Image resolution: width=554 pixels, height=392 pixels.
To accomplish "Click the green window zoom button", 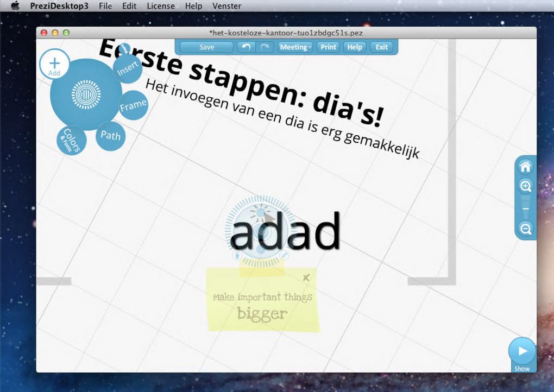I will [x=66, y=33].
